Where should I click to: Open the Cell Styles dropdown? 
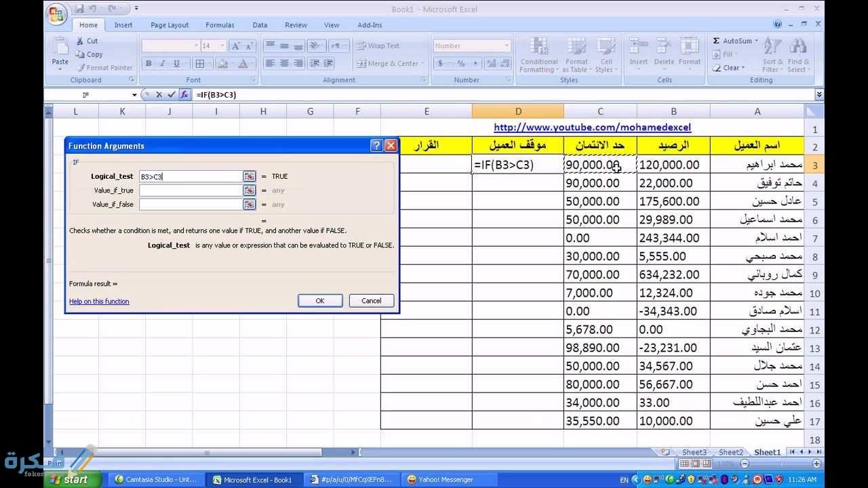606,57
